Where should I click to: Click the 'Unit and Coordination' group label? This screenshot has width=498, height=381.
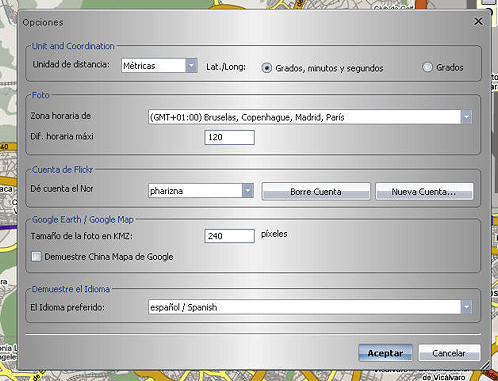click(x=73, y=46)
